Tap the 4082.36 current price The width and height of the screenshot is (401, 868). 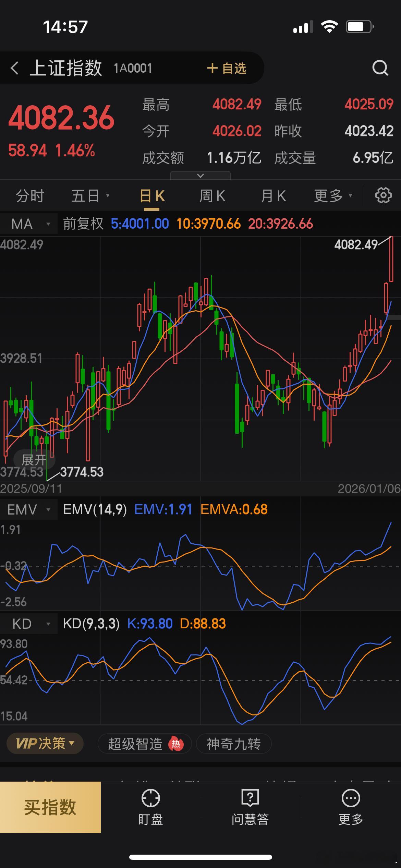[x=61, y=118]
